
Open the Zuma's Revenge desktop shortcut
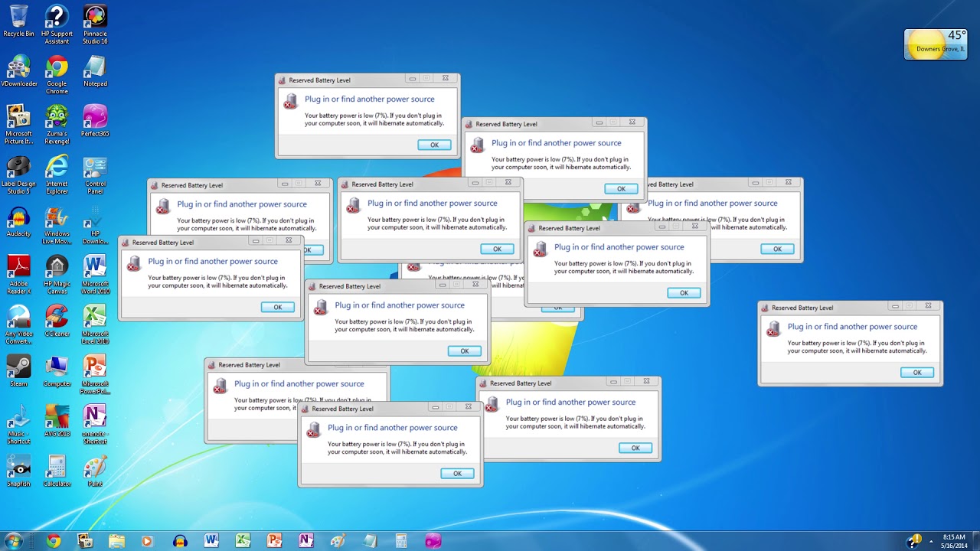[x=57, y=124]
